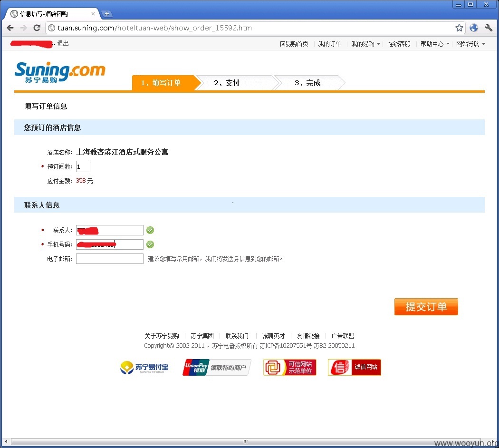Click the browser back arrow
Image resolution: width=499 pixels, height=448 pixels.
point(10,28)
